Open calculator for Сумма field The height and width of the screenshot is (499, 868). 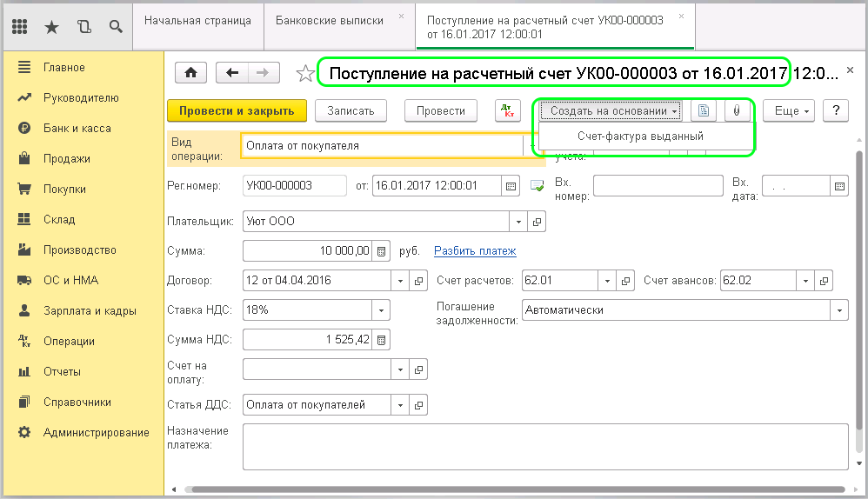click(x=381, y=251)
